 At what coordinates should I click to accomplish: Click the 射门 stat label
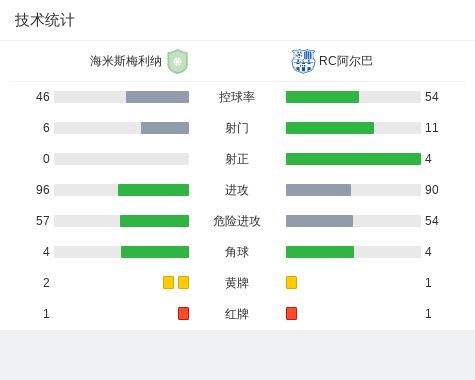tap(237, 128)
